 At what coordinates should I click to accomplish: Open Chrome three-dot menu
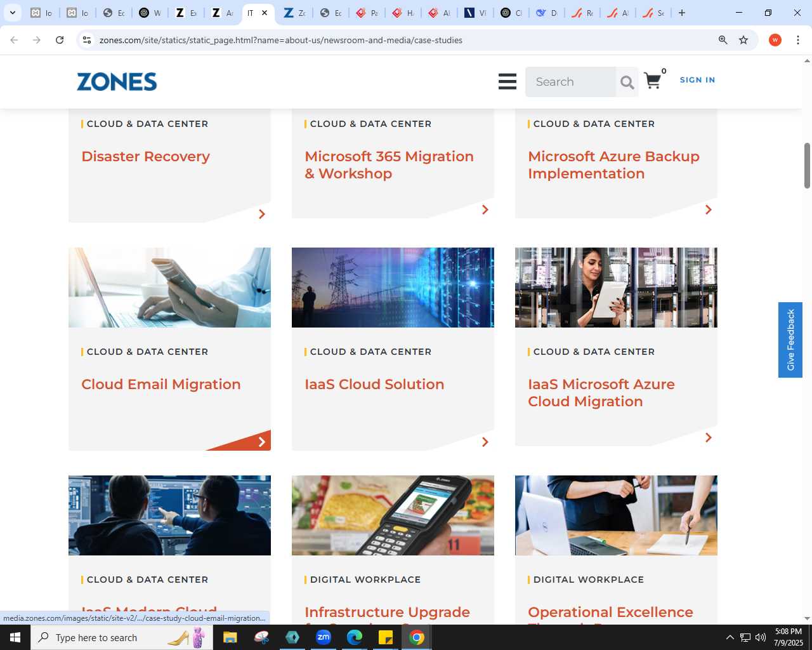coord(798,40)
